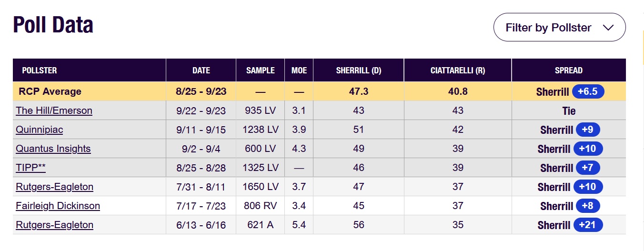
Task: Click the +7 TIPP spread badge
Action: [x=588, y=168]
